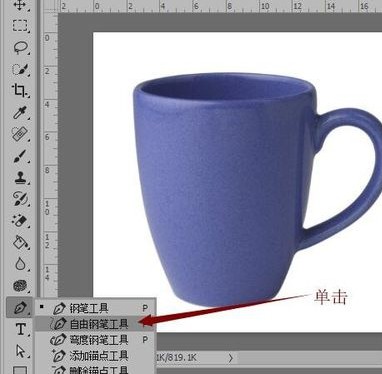Choose 删除锚点工具 from the flyout
Image resolution: width=382 pixels, height=374 pixels.
coord(95,369)
